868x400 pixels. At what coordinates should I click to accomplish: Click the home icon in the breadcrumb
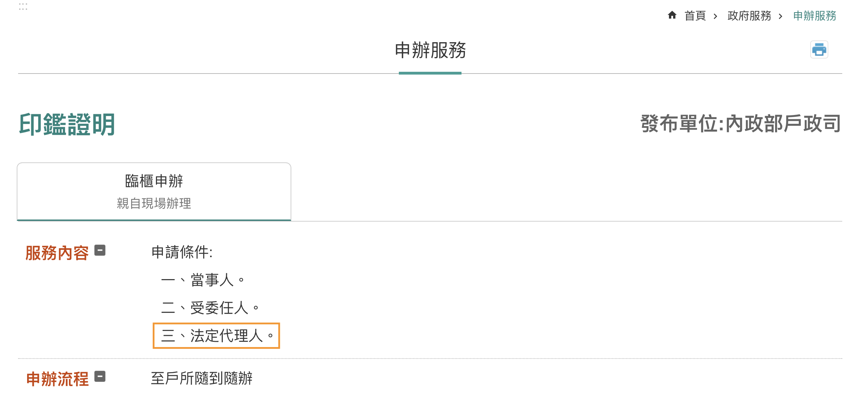coord(672,15)
